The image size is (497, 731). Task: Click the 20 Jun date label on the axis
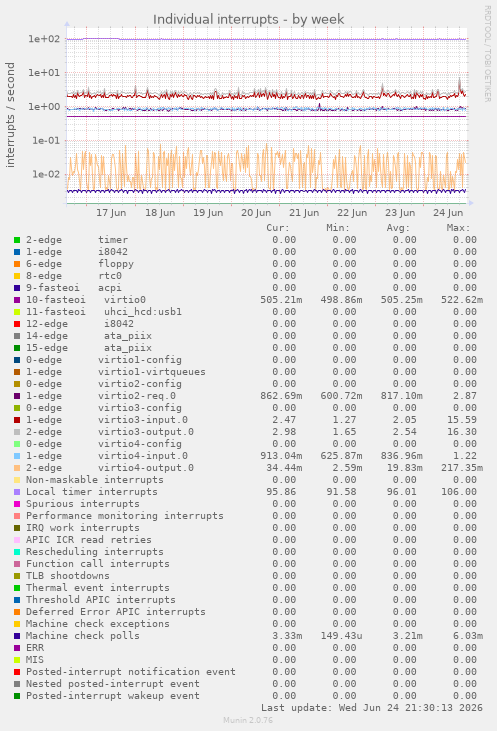pos(256,213)
